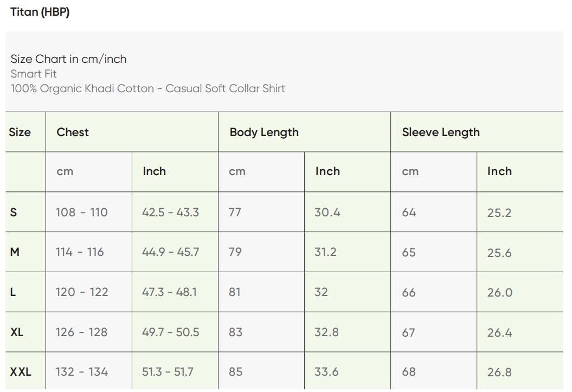This screenshot has width=572, height=392.
Task: Select the Smart Fit label text
Action: tap(34, 74)
